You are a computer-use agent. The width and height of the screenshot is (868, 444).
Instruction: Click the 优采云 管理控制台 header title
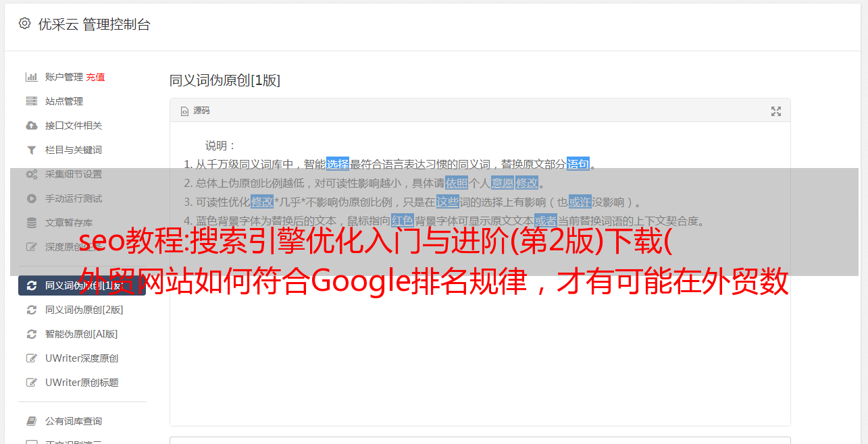click(x=94, y=24)
